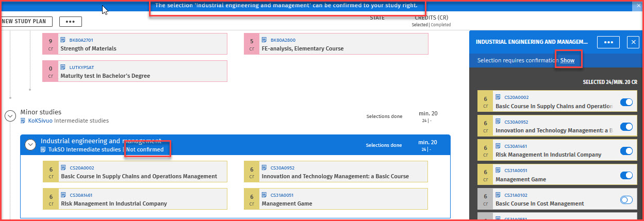
Task: Click the New Study Plan button
Action: pyautogui.click(x=26, y=22)
